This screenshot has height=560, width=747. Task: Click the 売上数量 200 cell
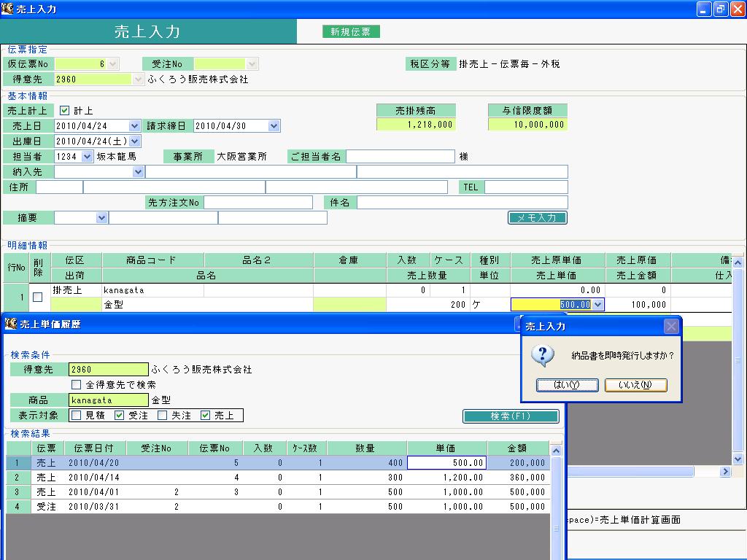coord(427,304)
